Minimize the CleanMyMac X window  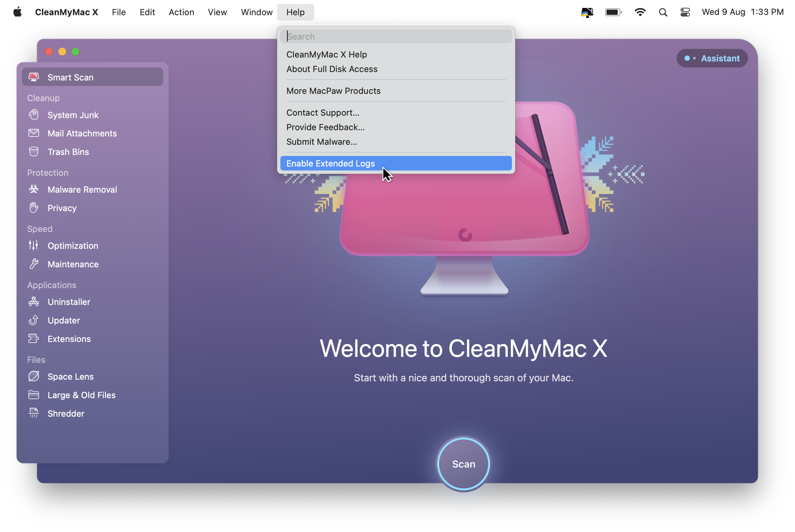pyautogui.click(x=62, y=52)
